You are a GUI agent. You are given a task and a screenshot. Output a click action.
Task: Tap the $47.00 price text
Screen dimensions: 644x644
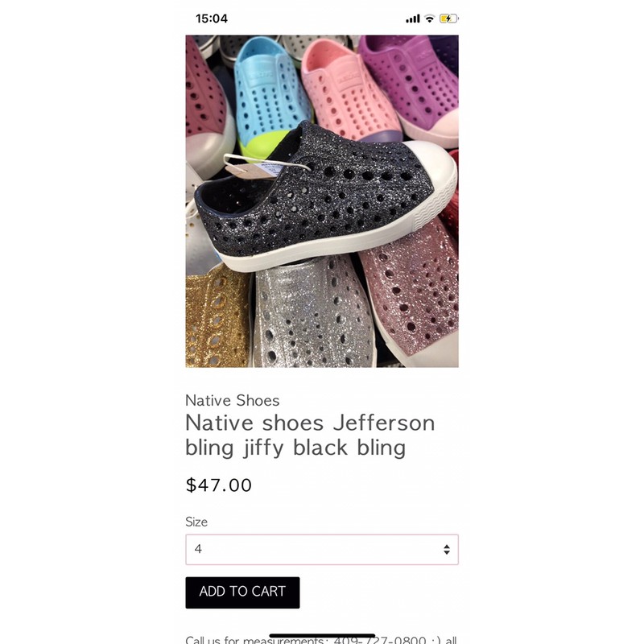click(218, 485)
